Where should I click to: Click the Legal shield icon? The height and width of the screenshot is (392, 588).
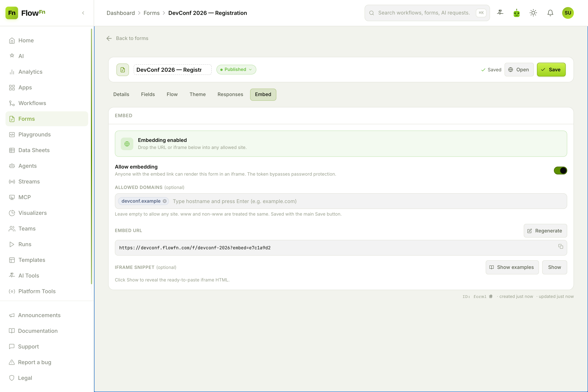tap(12, 378)
